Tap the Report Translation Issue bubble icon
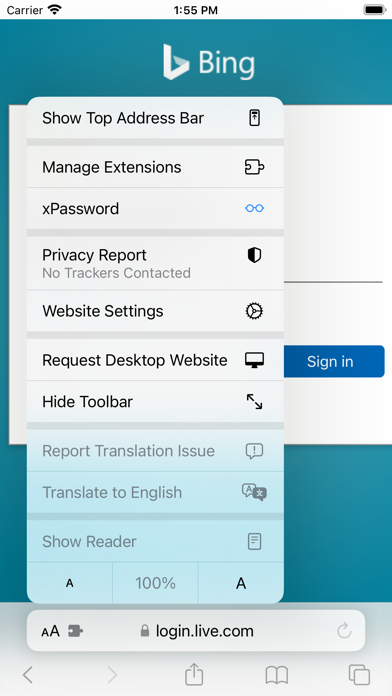The height and width of the screenshot is (696, 392). [x=254, y=451]
